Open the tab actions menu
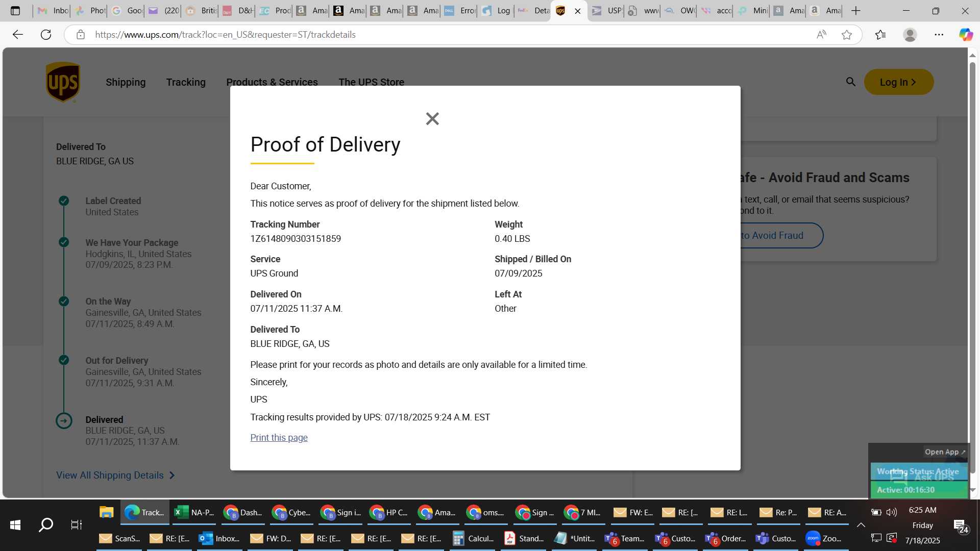This screenshot has width=980, height=551. [x=15, y=11]
